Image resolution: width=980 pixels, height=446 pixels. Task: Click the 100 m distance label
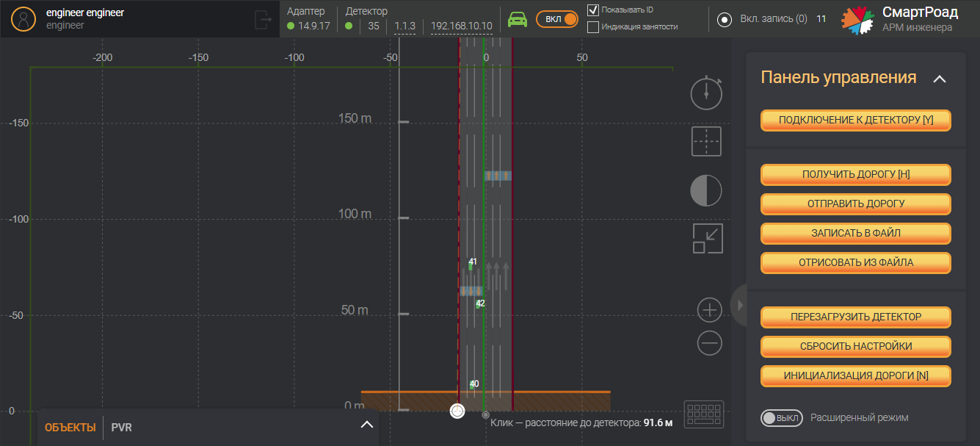tap(355, 214)
